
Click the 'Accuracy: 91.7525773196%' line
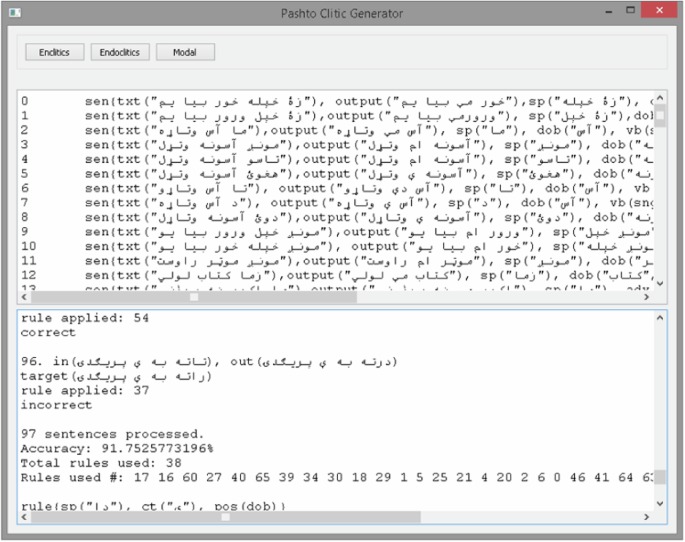click(x=117, y=449)
